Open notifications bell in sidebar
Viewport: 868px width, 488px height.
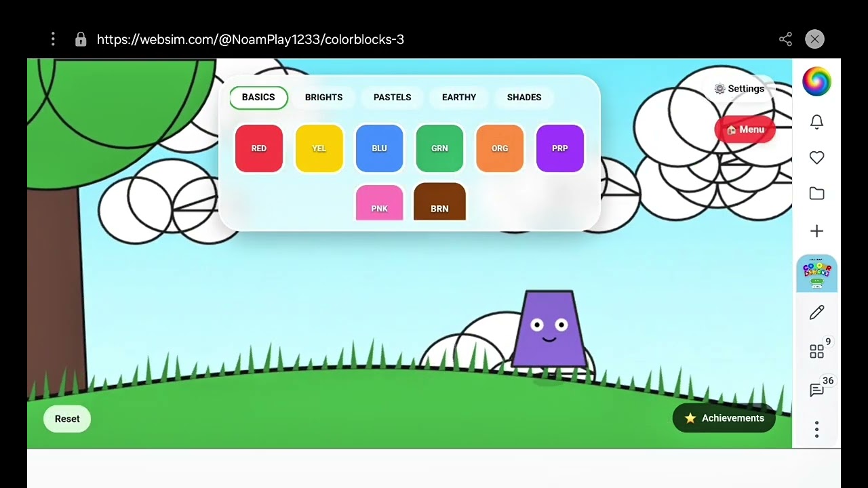tap(816, 122)
